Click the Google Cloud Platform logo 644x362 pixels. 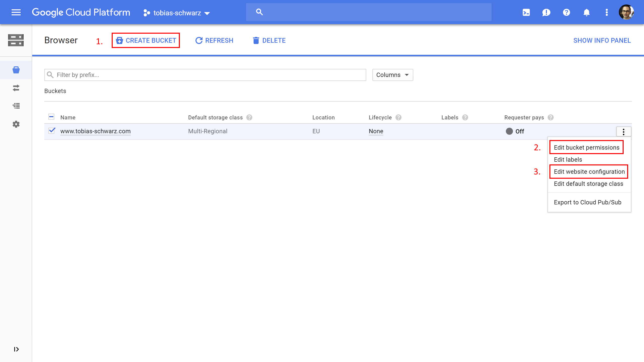(81, 12)
